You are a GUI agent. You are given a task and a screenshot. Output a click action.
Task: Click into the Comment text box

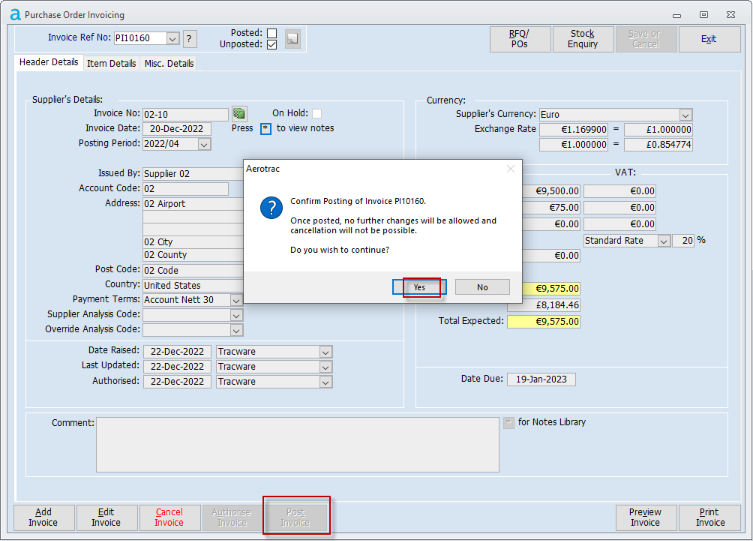(x=298, y=445)
